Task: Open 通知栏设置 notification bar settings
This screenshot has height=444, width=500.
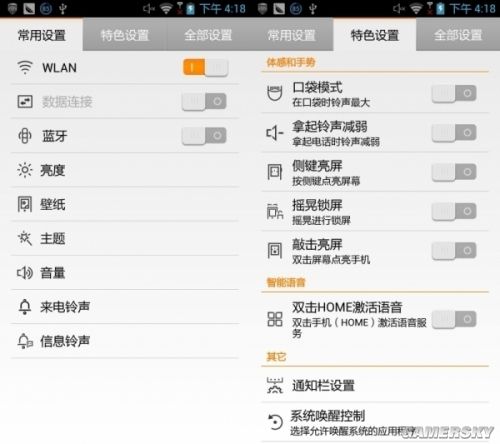Action: 375,385
